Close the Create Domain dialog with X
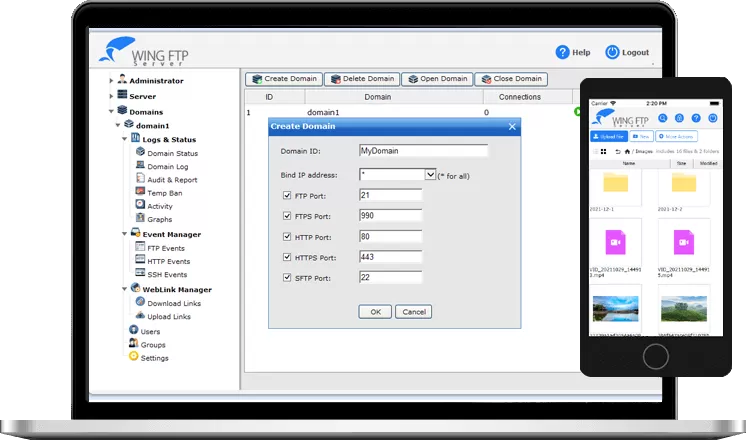Screen dimensions: 746x441 pyautogui.click(x=512, y=127)
